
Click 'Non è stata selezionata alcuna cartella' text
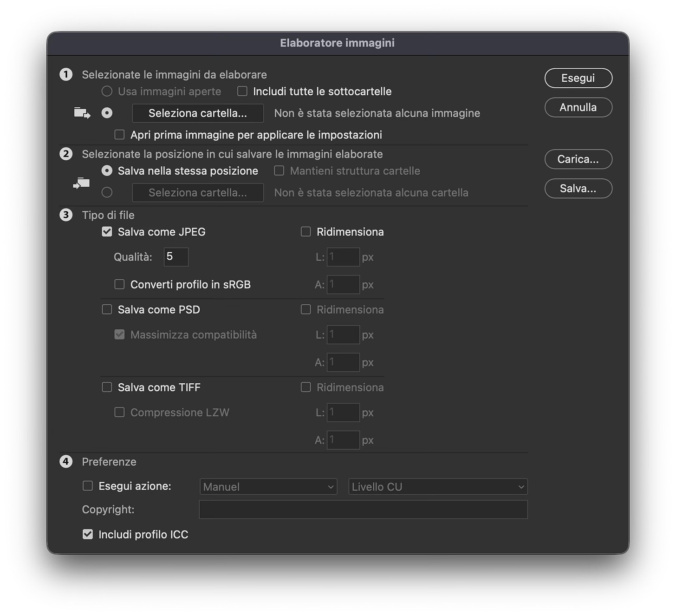coord(371,193)
